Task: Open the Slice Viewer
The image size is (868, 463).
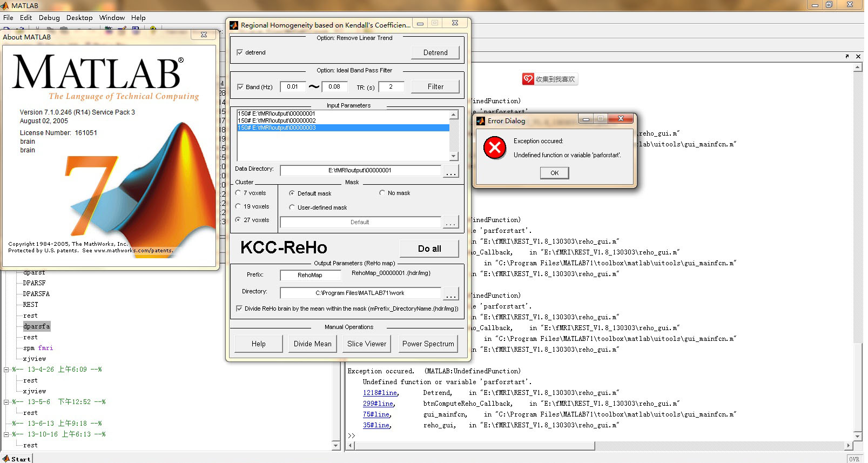Action: [x=367, y=344]
